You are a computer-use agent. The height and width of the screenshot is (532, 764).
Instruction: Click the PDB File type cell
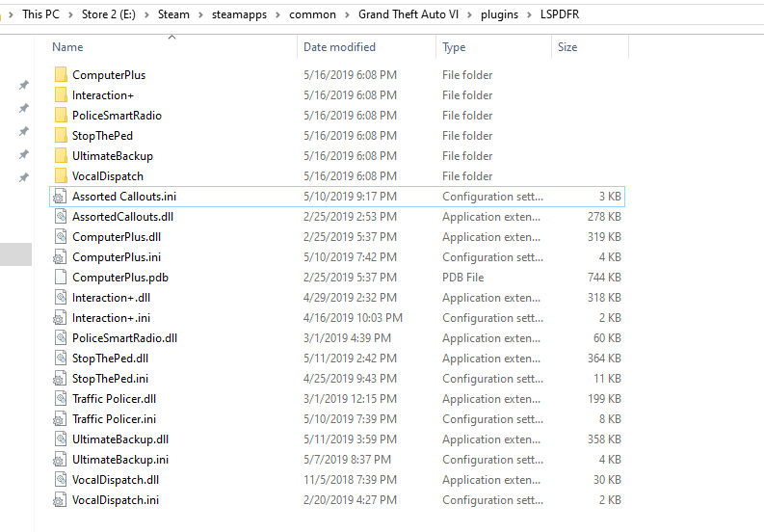click(462, 277)
